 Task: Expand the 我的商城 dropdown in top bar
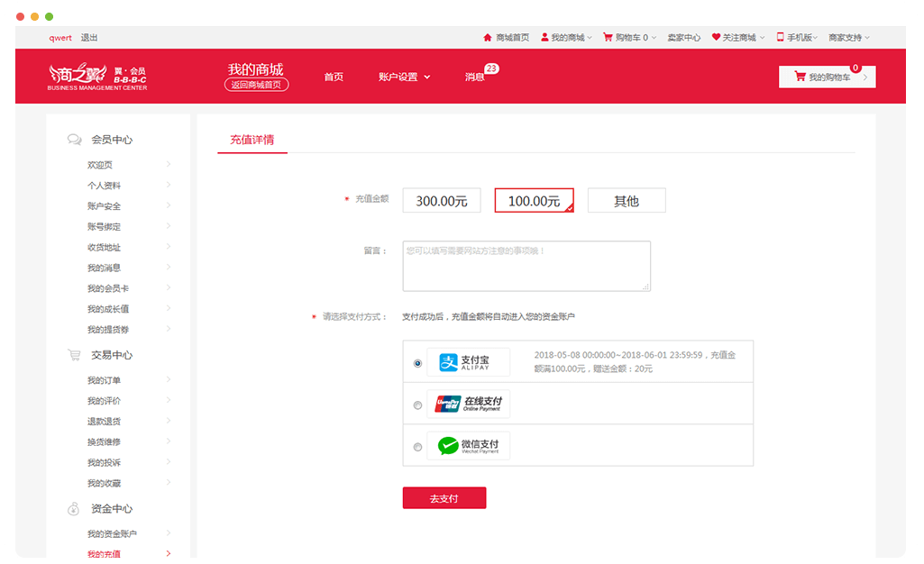(590, 38)
